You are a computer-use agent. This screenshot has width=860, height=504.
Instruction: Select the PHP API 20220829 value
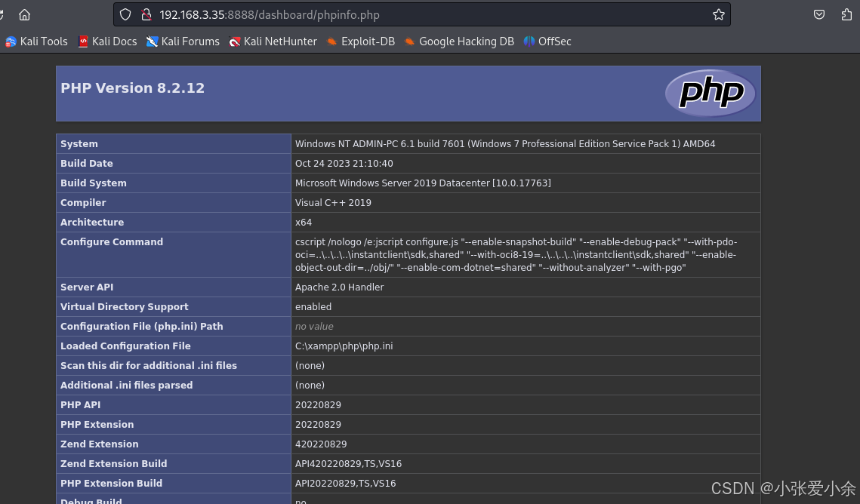[318, 405]
